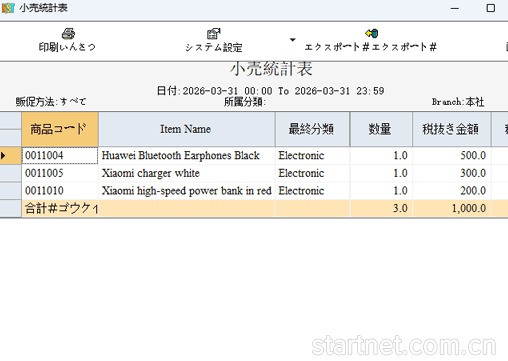Image resolution: width=508 pixels, height=361 pixels.
Task: Select the current row indicator arrow
Action: [3, 155]
